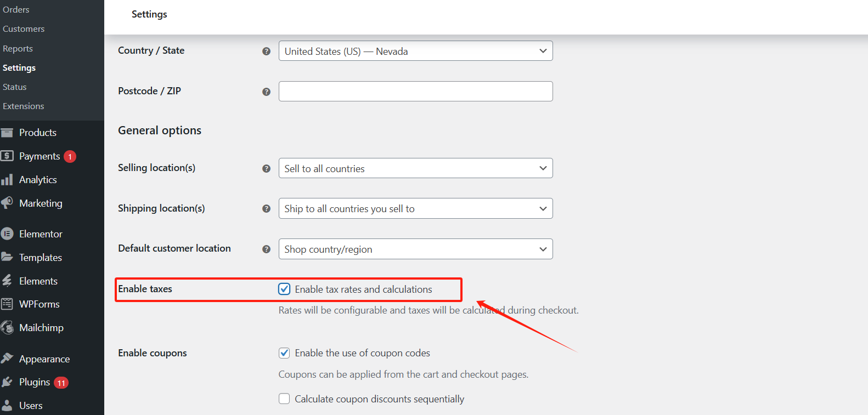Check Calculate coupon discounts sequentially
Screen dimensions: 868x415
(x=284, y=399)
